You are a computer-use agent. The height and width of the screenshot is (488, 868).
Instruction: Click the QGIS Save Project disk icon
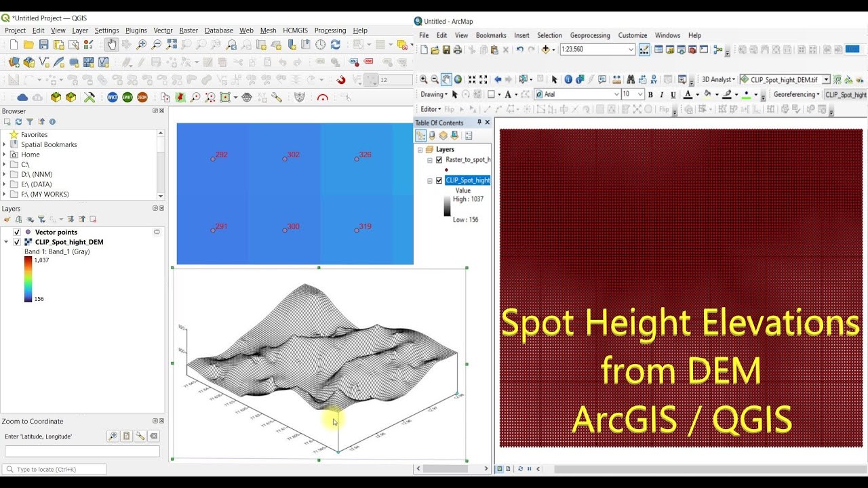coord(43,45)
